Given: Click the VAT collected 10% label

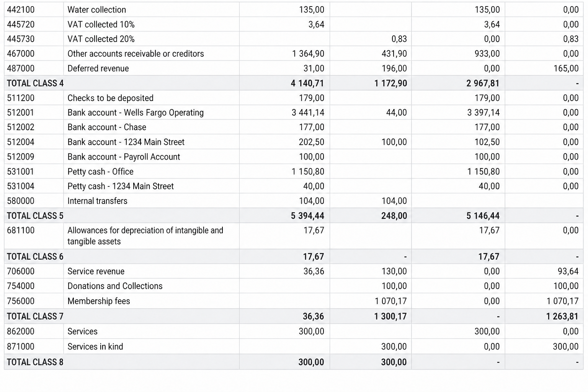Looking at the screenshot, I should (x=101, y=24).
